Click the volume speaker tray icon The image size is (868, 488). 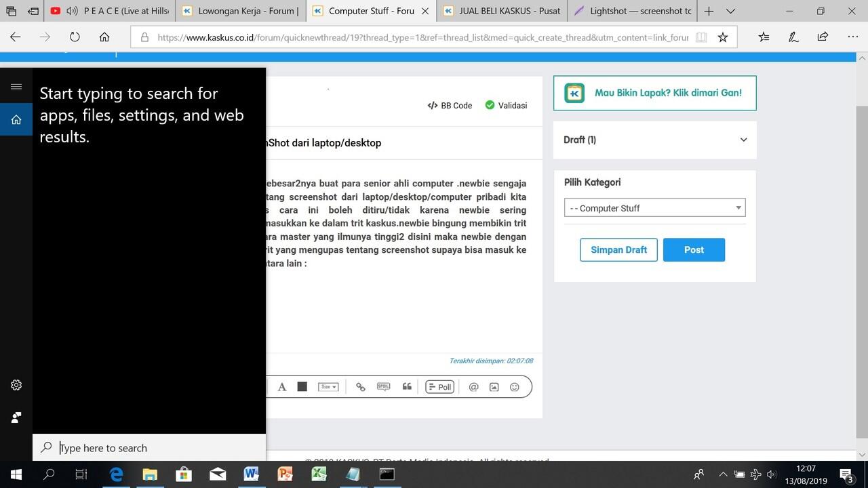[x=772, y=474]
